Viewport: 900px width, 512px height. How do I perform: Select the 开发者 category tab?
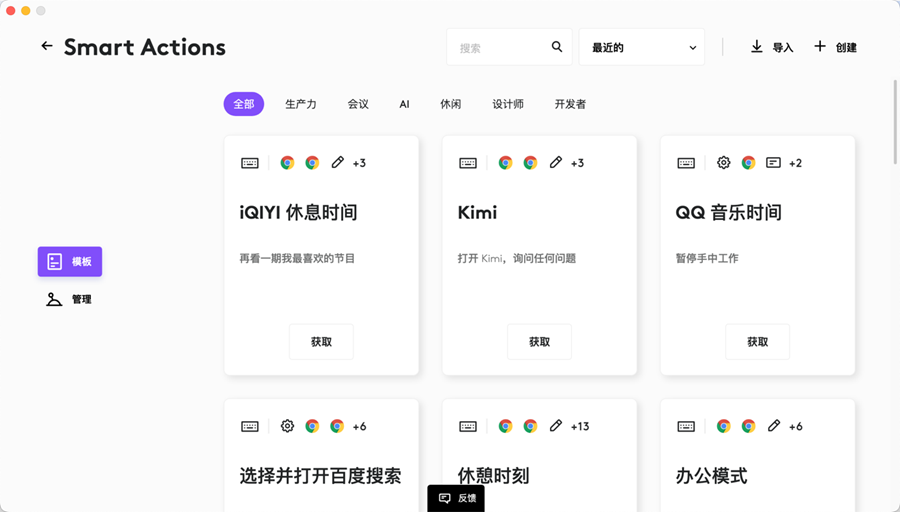point(571,104)
